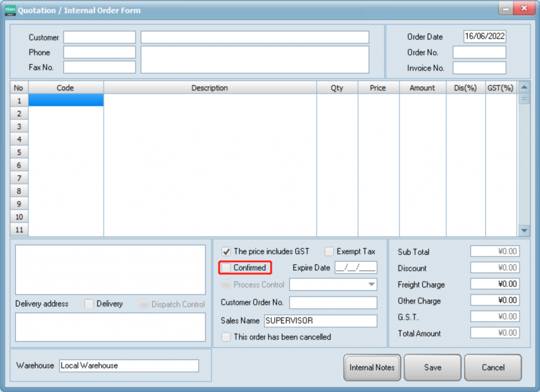Click the Code column header
The image size is (540, 392).
65,88
